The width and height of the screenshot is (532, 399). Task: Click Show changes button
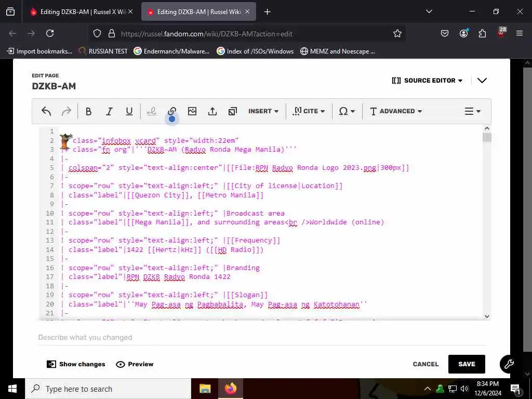pos(76,364)
